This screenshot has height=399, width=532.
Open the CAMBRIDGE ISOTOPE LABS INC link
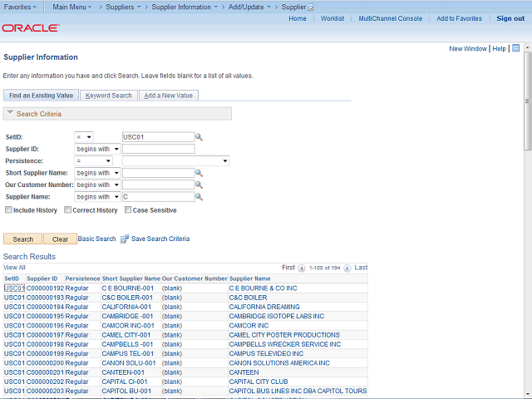click(277, 316)
